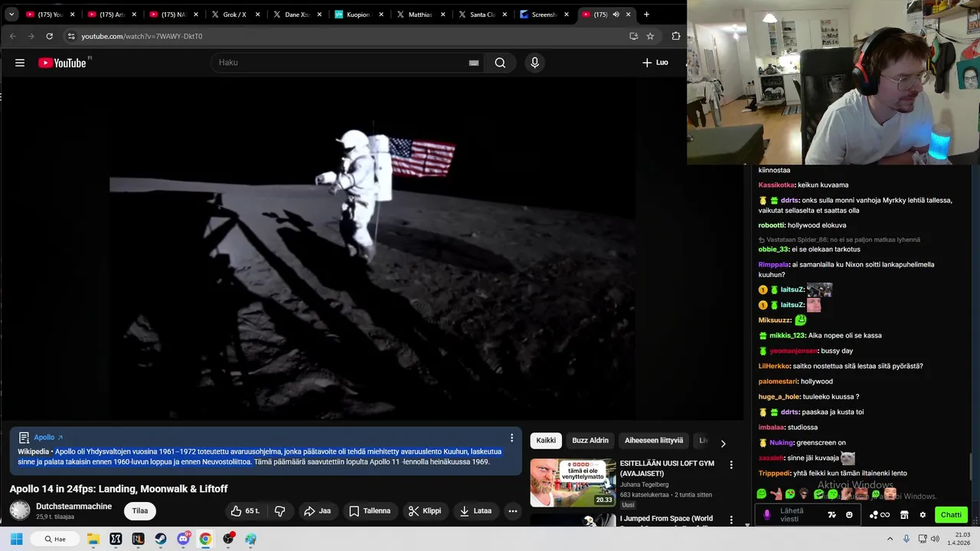This screenshot has width=980, height=551.
Task: Dislike the video with the thumbs down
Action: click(x=280, y=511)
